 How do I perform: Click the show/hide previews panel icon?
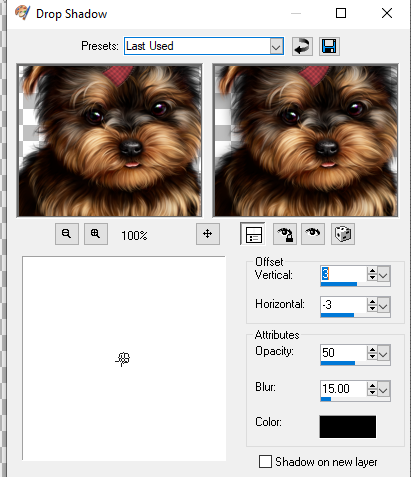253,234
